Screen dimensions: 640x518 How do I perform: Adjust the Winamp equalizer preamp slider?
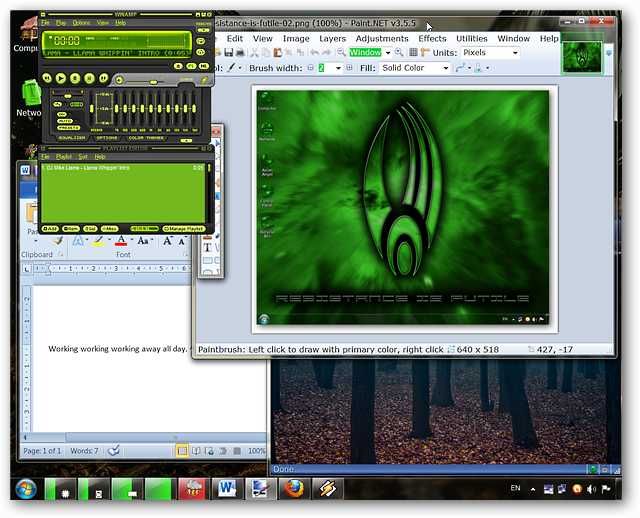(92, 109)
